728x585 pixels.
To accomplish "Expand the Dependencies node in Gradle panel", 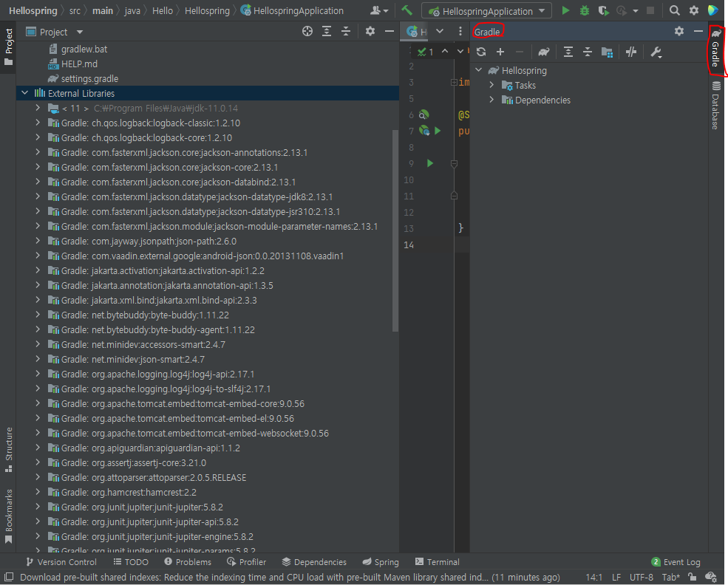I will [x=491, y=100].
